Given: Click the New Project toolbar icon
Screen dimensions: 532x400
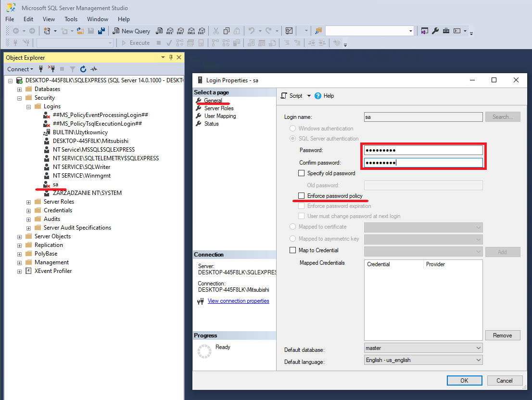Looking at the screenshot, I should point(47,31).
